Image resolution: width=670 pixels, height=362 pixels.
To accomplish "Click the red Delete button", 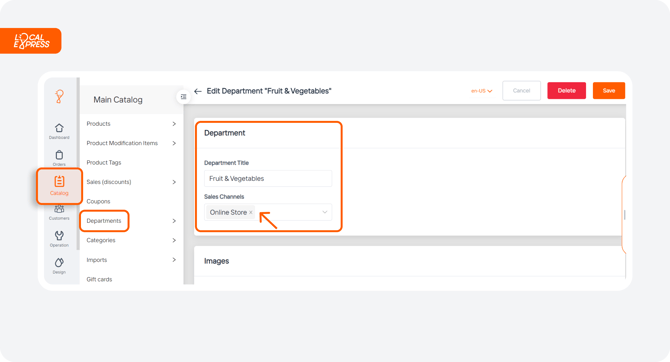I will (x=567, y=91).
